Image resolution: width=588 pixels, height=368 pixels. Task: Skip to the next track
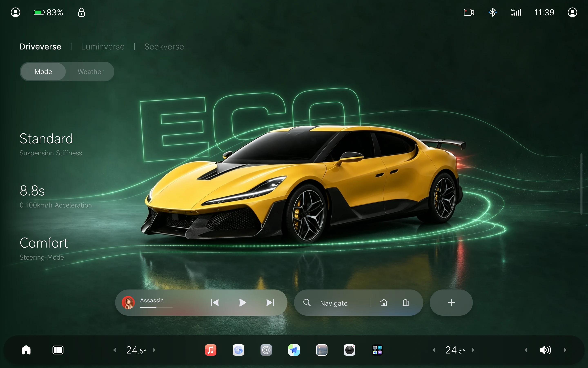click(x=271, y=303)
